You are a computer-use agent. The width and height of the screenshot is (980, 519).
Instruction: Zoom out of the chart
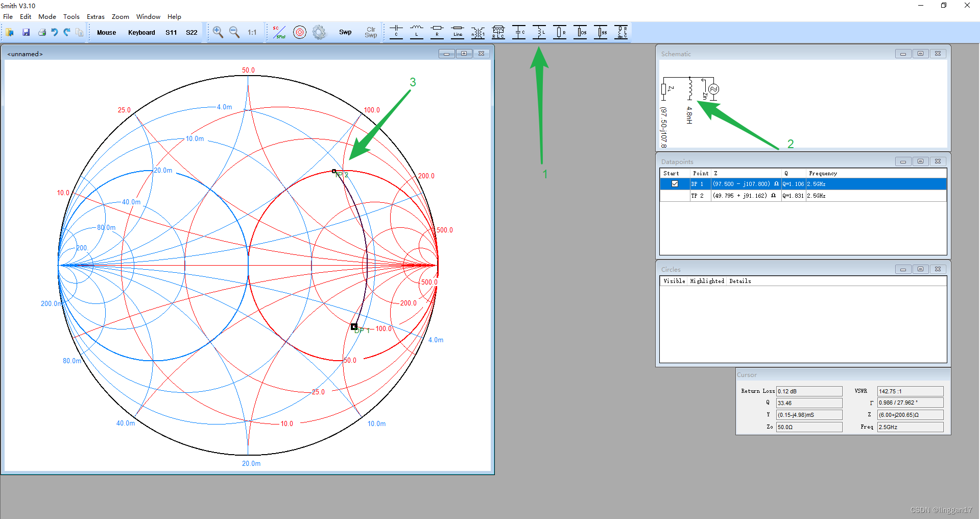(234, 32)
